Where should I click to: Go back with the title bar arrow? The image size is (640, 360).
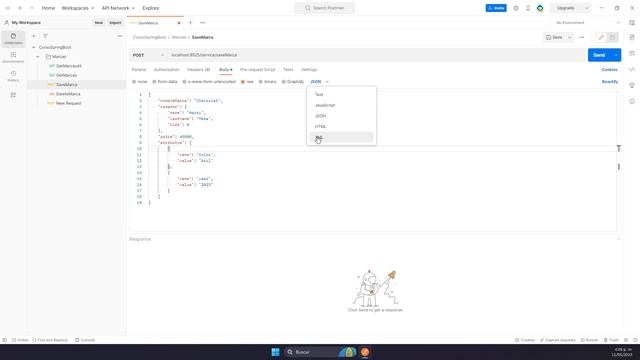click(20, 8)
